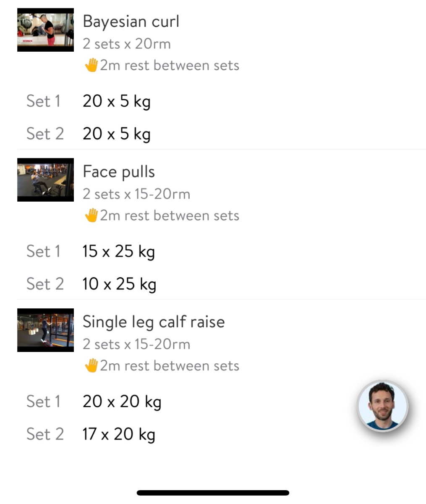This screenshot has height=504, width=426.
Task: Edit Face pulls Set 1 value 15 x 25 kg
Action: tap(118, 251)
